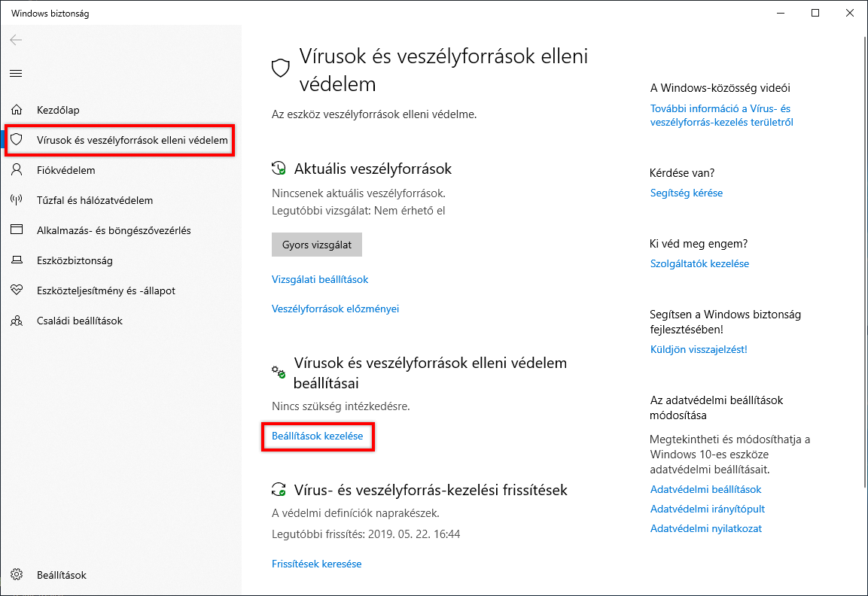Click the shield icon above the page title
This screenshot has width=868, height=596.
click(280, 67)
